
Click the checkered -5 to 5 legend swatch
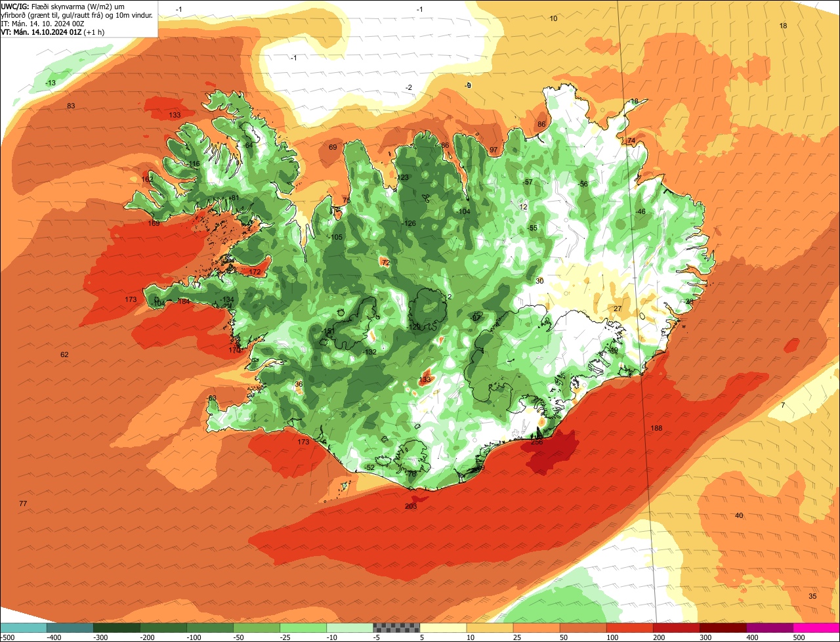(x=396, y=628)
